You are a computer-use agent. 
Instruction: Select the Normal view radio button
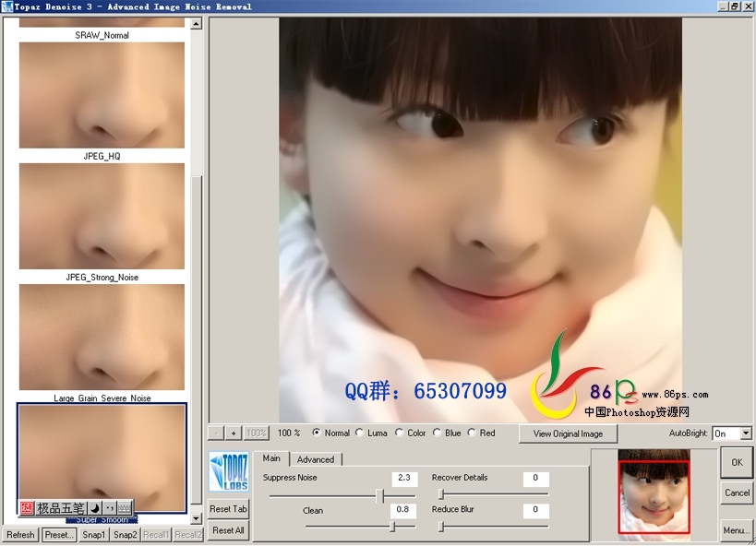(317, 433)
